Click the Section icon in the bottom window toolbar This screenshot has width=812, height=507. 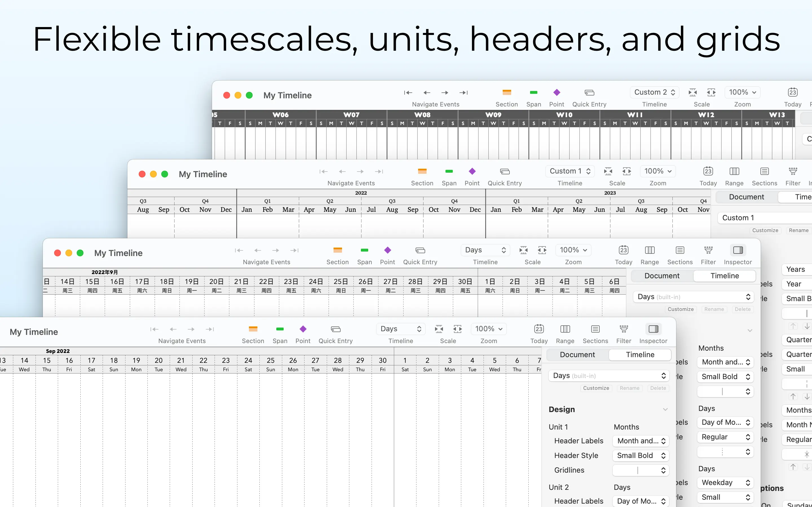[253, 329]
